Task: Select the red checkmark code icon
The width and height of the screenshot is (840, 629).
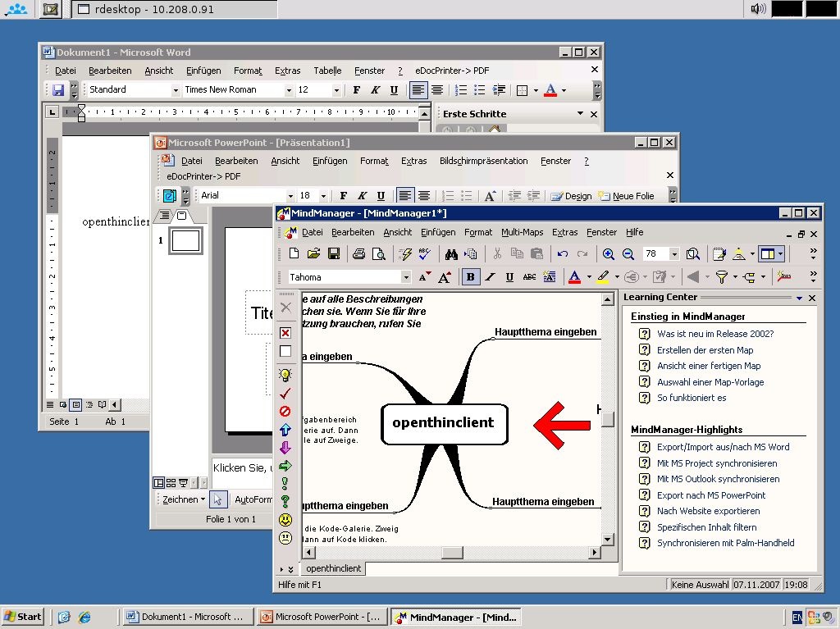Action: 285,394
